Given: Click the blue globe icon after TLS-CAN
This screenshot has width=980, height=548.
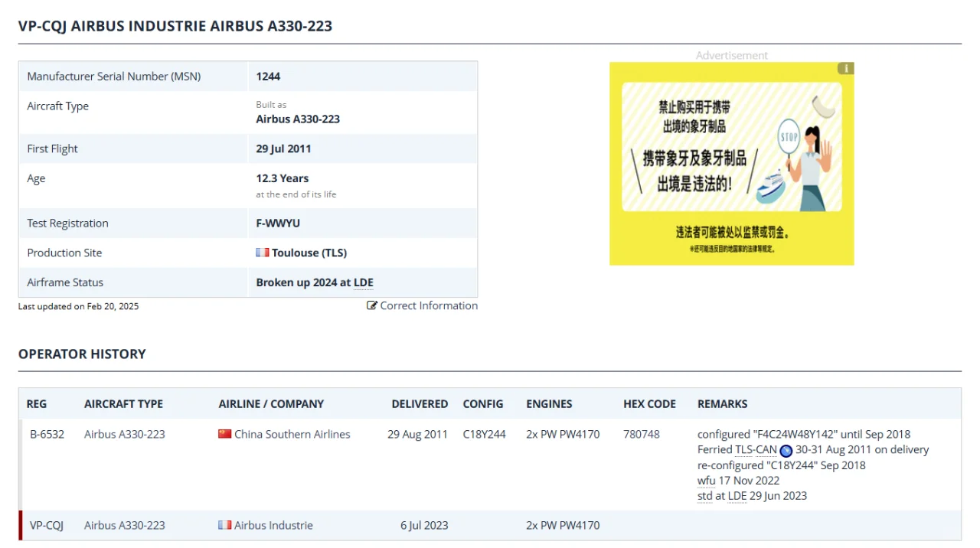Looking at the screenshot, I should tap(786, 450).
